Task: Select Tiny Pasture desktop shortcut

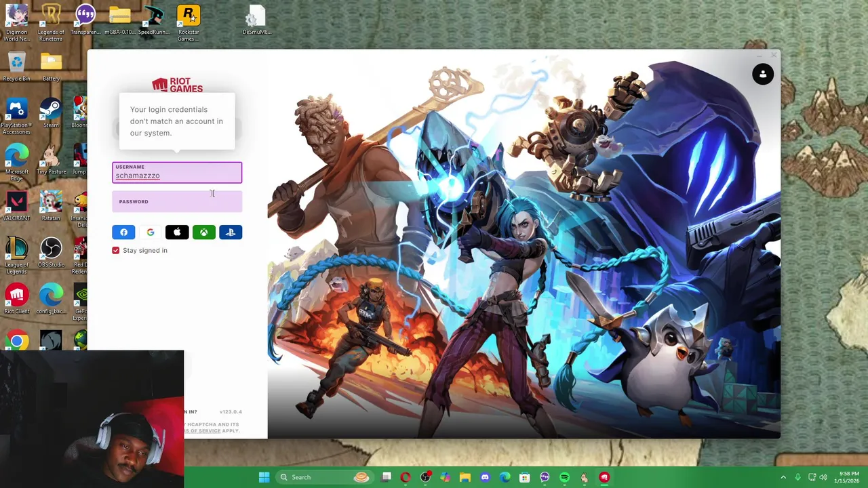Action: [x=51, y=160]
